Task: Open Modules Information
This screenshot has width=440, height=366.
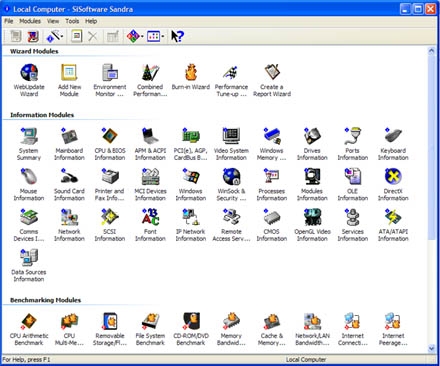Action: click(312, 184)
